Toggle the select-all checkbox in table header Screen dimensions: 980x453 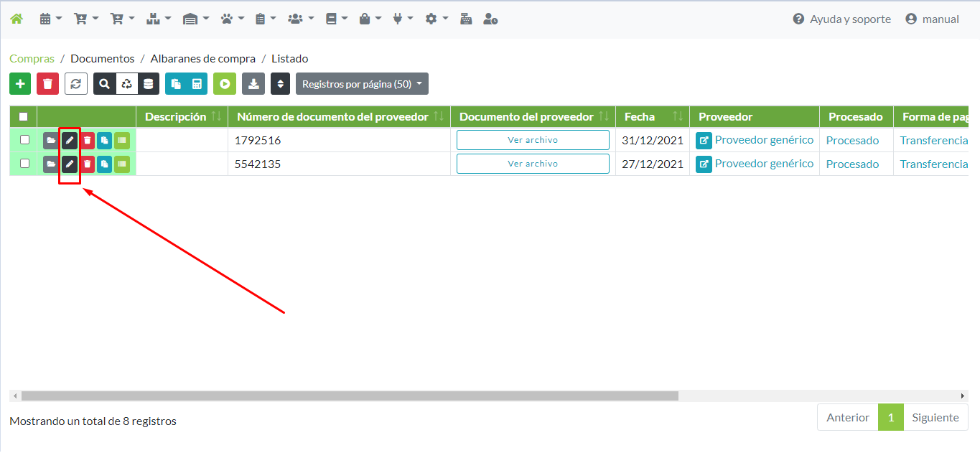(24, 117)
